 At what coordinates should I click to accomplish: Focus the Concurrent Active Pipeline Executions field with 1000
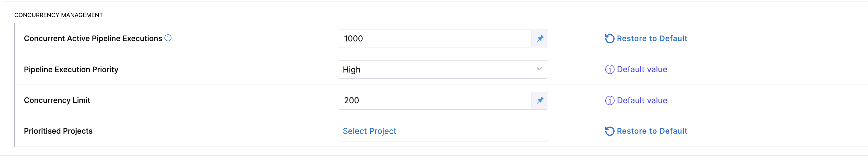tap(434, 39)
